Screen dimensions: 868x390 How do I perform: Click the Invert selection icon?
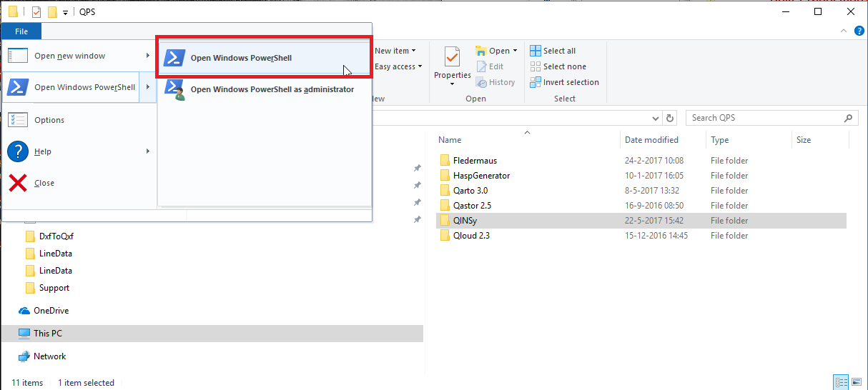[536, 82]
